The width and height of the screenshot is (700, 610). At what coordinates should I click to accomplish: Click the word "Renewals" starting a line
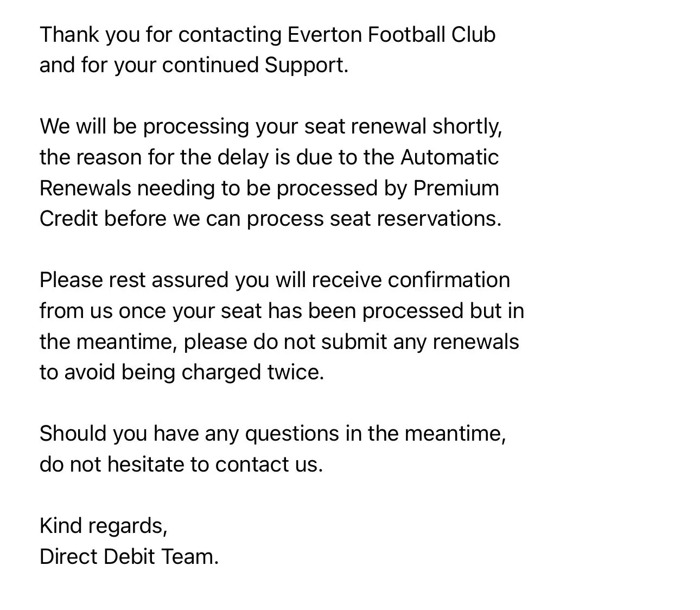coord(85,188)
